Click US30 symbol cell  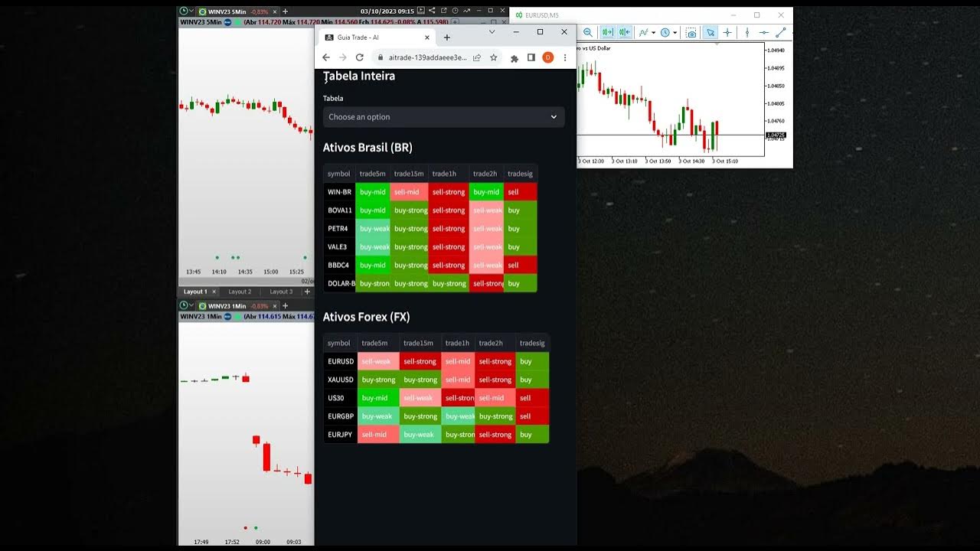[341, 398]
